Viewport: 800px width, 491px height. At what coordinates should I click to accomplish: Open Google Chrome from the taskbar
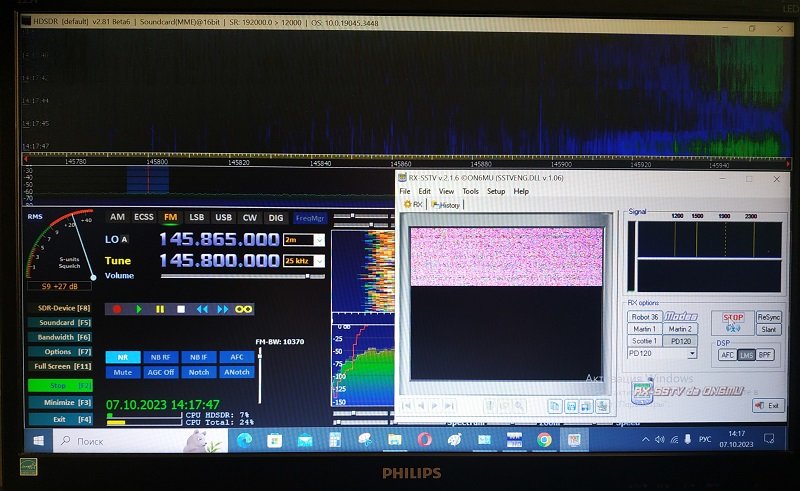pyautogui.click(x=544, y=440)
